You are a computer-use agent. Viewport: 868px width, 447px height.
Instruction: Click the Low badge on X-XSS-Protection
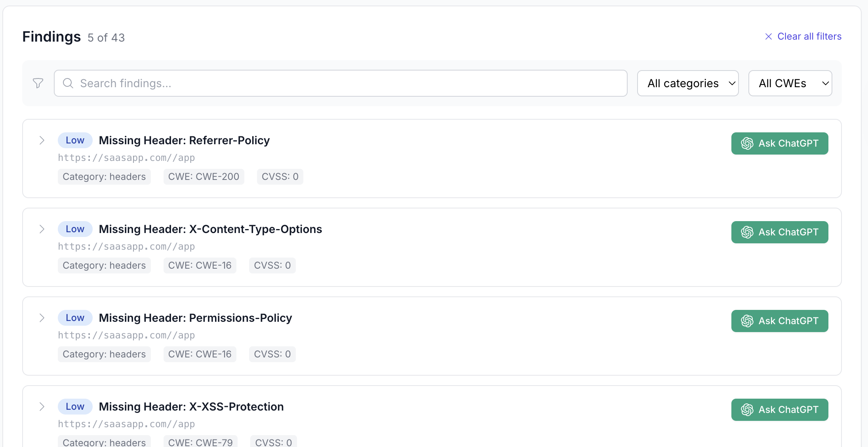point(75,407)
